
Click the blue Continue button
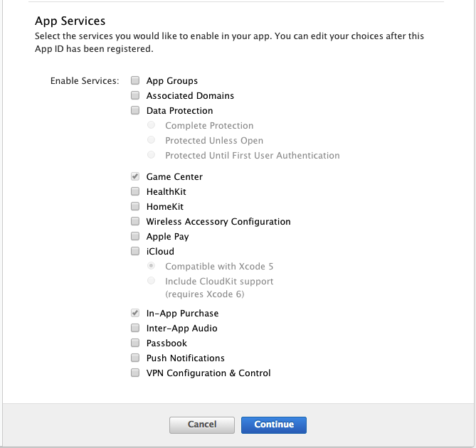click(274, 425)
